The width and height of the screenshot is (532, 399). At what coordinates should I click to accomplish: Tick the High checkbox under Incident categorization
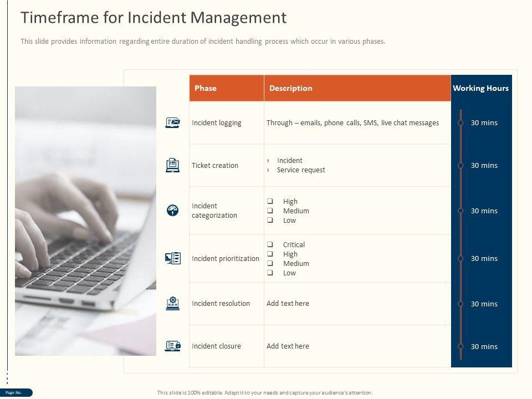270,201
